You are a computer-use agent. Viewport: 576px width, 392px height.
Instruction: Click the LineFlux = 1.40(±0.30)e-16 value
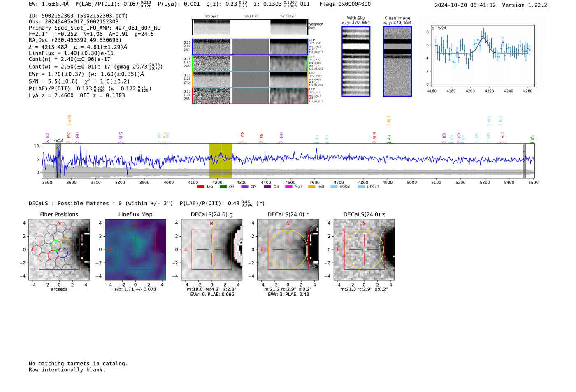point(71,53)
